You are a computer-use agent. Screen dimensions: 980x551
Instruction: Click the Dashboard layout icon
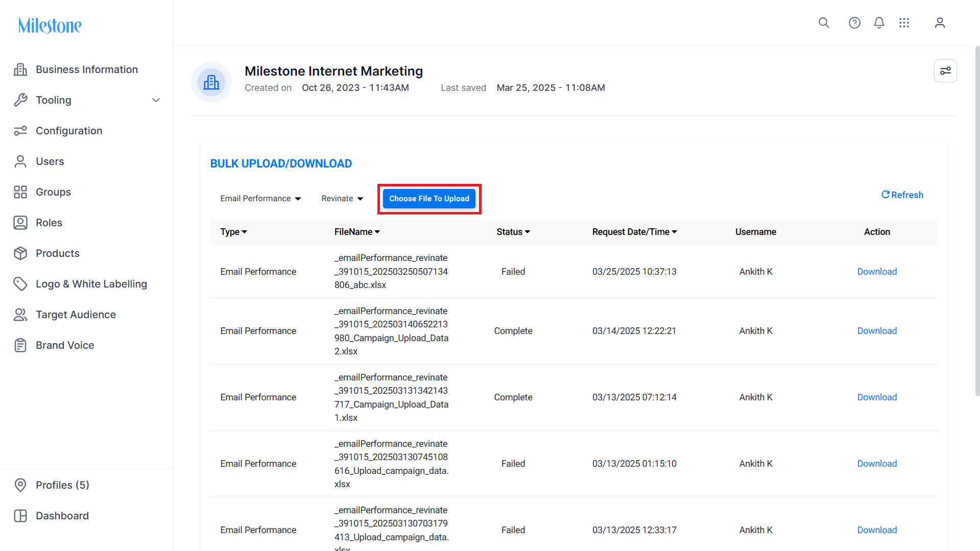tap(20, 516)
